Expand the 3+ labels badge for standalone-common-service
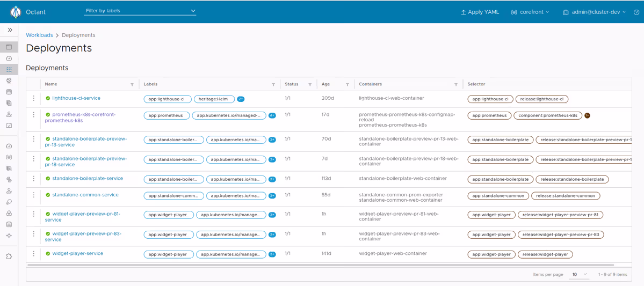 point(272,196)
